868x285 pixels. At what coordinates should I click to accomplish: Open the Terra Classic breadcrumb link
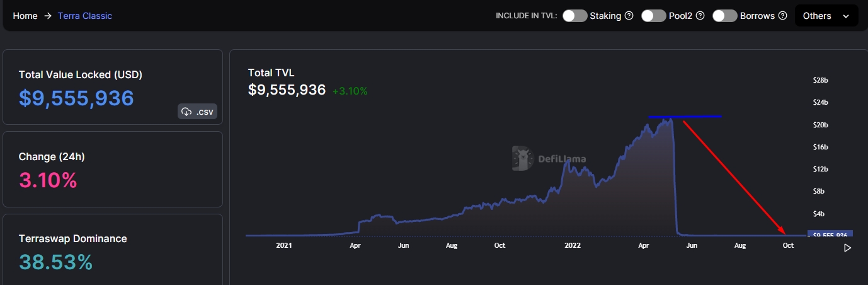pyautogui.click(x=85, y=16)
